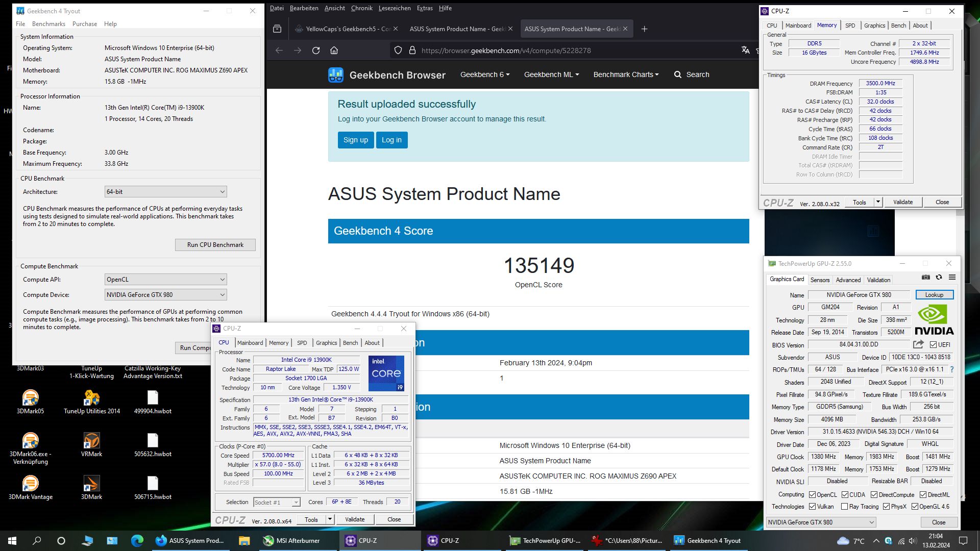
Task: Open the GPU selector dropdown in GPU-Z
Action: click(821, 522)
